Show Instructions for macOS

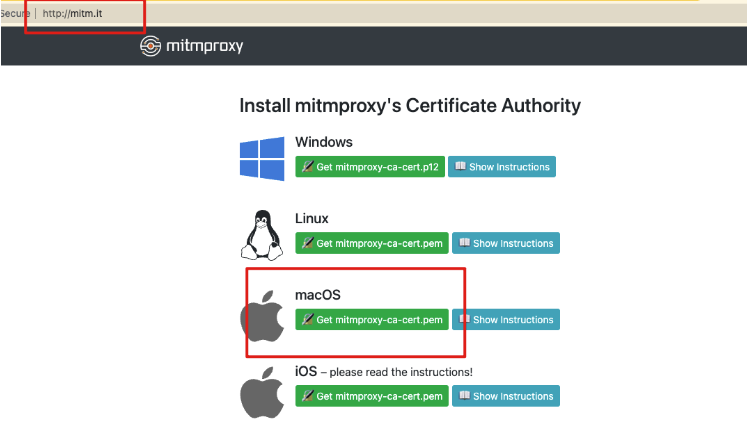pos(506,320)
